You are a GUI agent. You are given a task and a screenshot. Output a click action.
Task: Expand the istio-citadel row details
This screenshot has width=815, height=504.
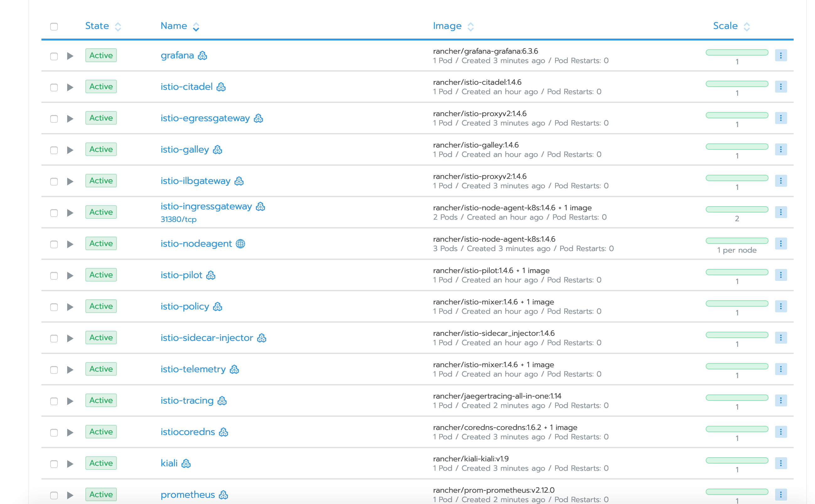(x=70, y=87)
